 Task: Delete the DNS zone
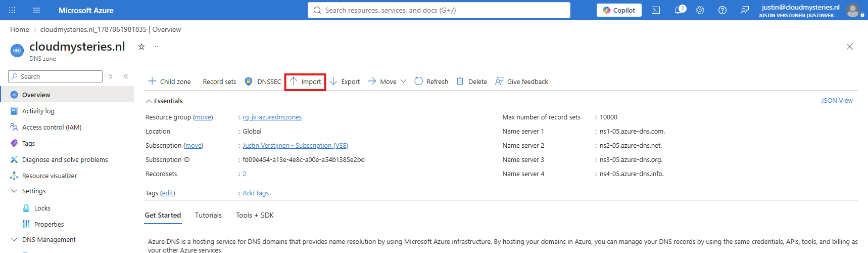pos(472,81)
